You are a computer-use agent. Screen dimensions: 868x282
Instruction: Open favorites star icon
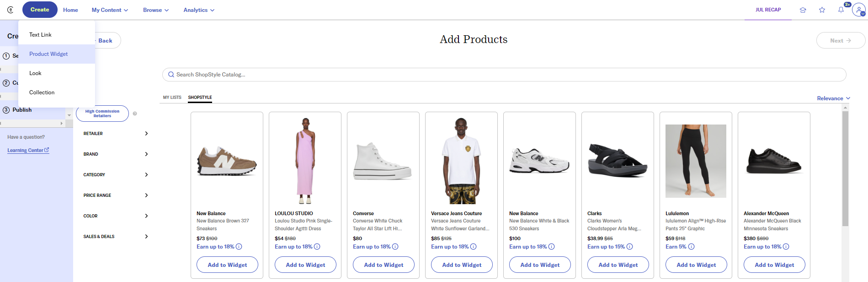click(x=822, y=10)
